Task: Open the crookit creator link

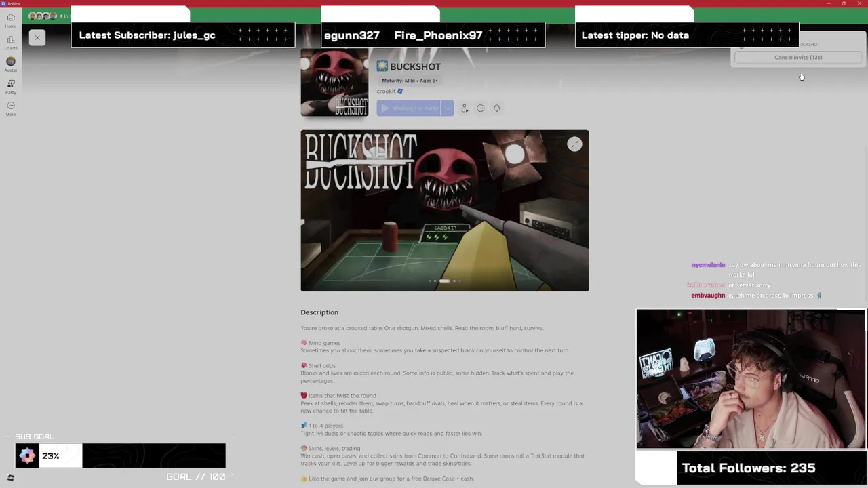Action: (386, 91)
